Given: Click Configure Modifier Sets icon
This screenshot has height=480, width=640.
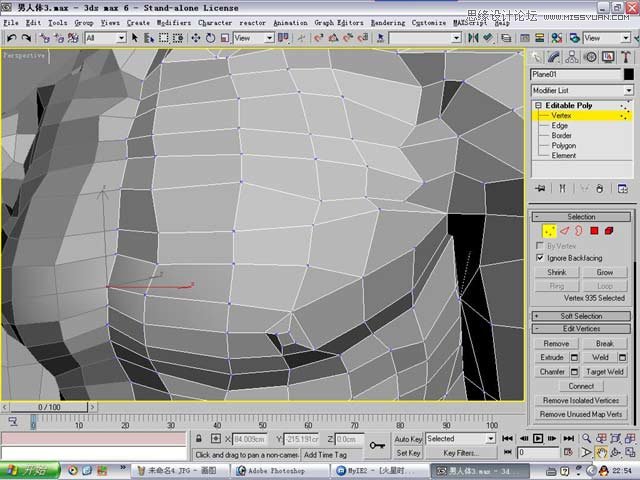Looking at the screenshot, I should (622, 188).
